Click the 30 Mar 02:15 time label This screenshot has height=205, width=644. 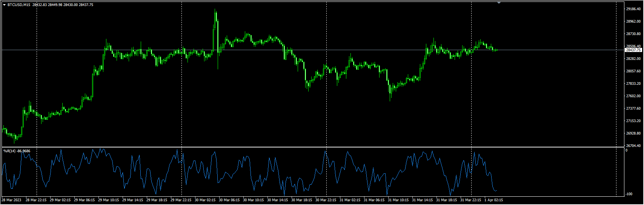tap(204, 200)
